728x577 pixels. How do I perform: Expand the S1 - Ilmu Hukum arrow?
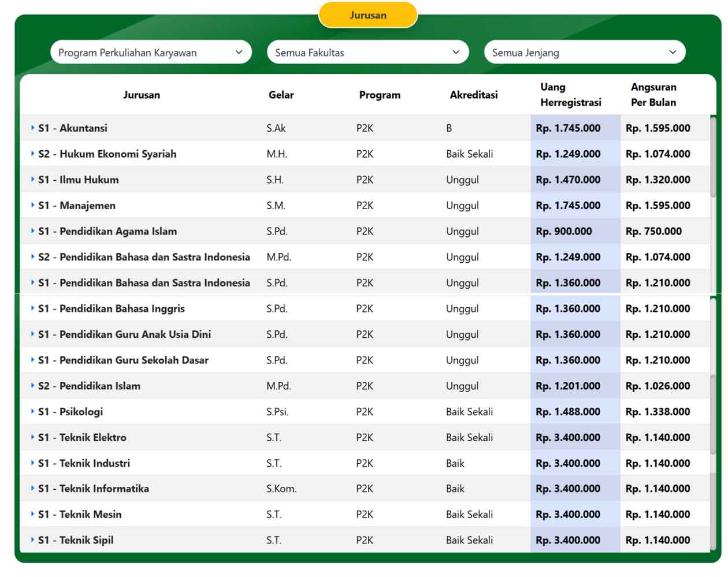[32, 179]
